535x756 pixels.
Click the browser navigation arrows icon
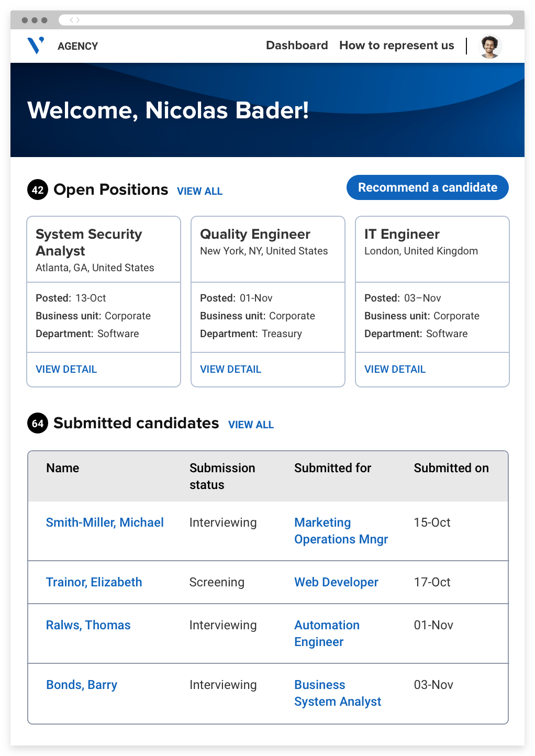click(x=75, y=20)
